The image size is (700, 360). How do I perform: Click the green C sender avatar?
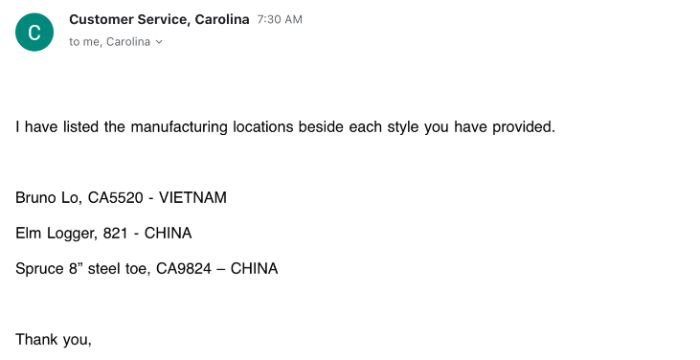point(34,32)
